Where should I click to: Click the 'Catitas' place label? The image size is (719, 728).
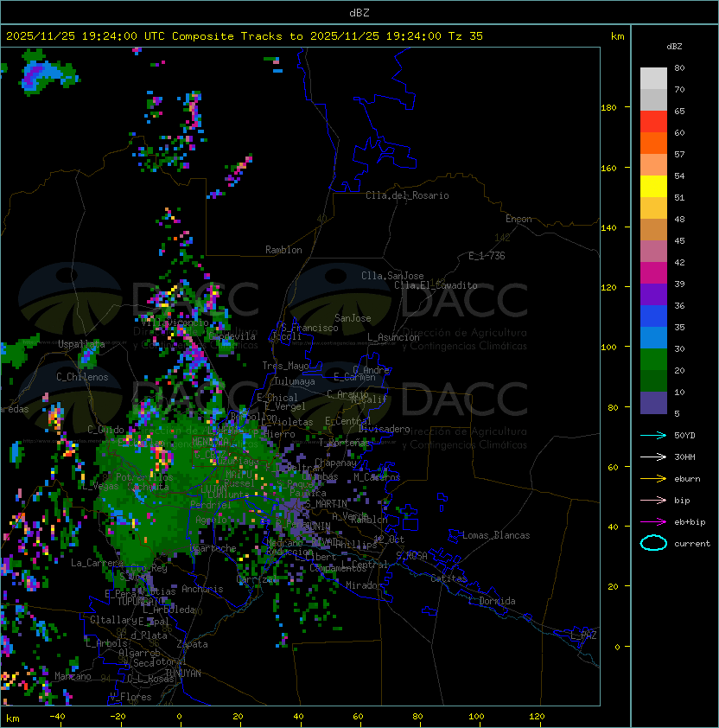[449, 578]
